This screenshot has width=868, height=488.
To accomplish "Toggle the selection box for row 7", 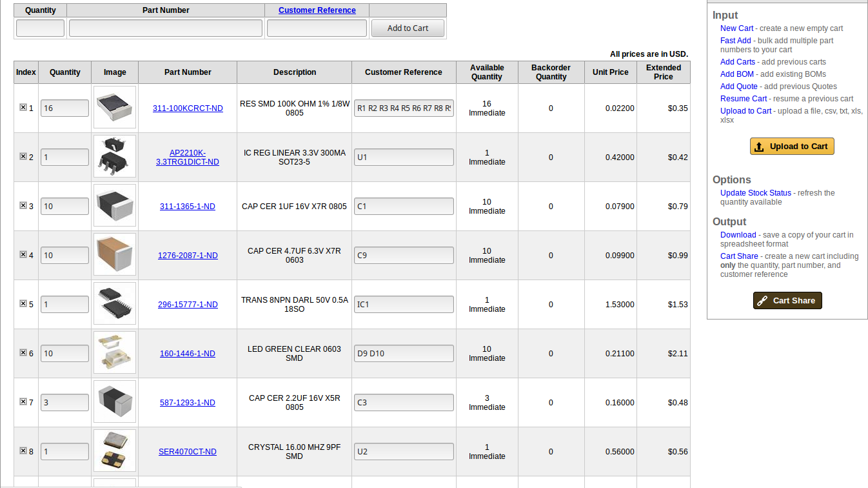I will 23,402.
